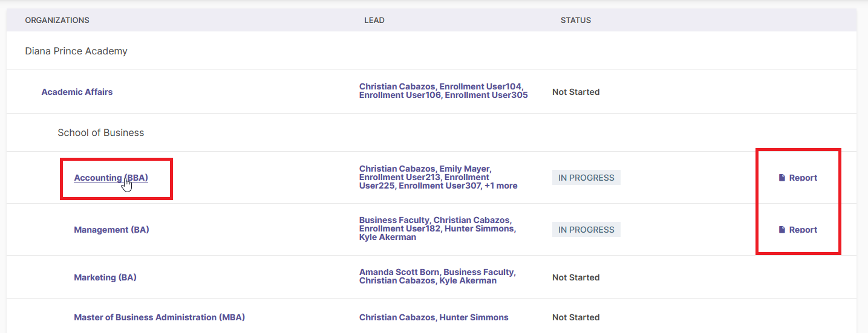Open the Academic Affairs organization link
Image resolution: width=868 pixels, height=333 pixels.
(x=77, y=92)
